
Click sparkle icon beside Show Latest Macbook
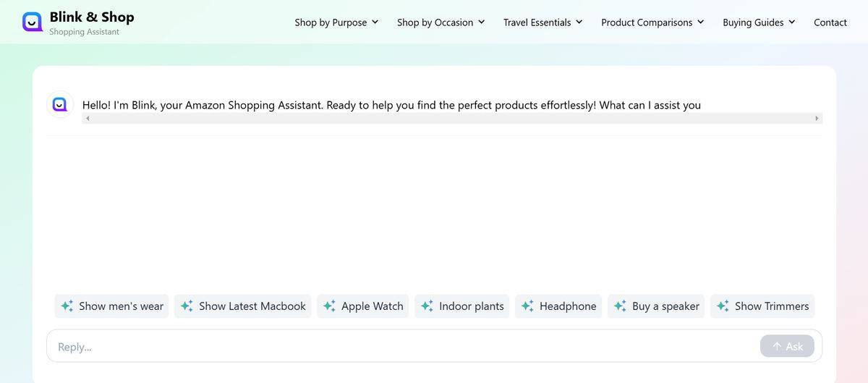click(187, 306)
